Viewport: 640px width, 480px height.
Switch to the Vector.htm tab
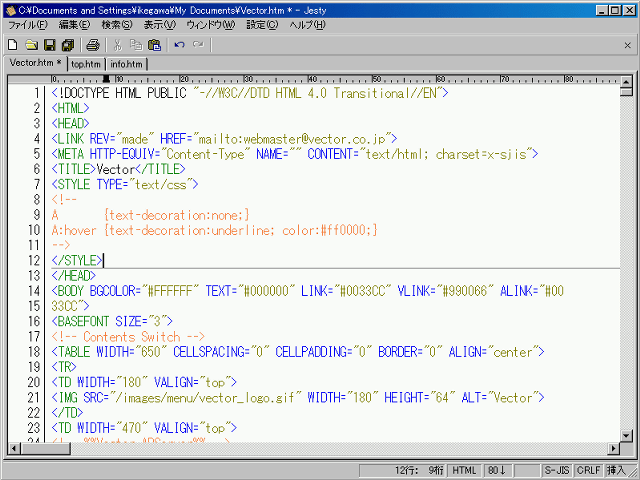tap(35, 63)
